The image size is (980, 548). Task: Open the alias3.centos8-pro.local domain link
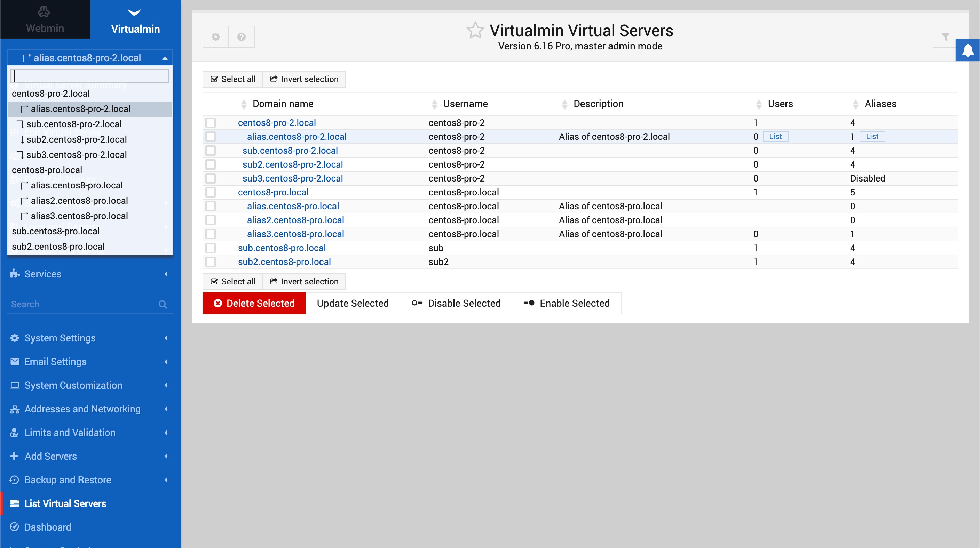pyautogui.click(x=295, y=234)
